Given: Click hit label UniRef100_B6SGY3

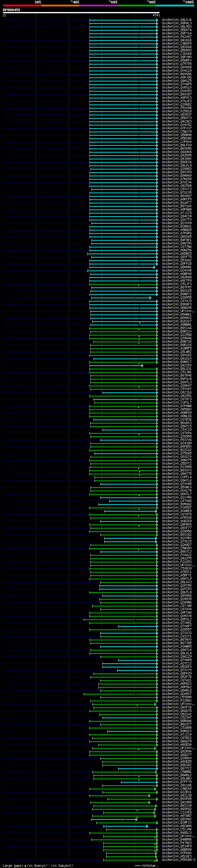Looking at the screenshot, I should tap(177, 470).
